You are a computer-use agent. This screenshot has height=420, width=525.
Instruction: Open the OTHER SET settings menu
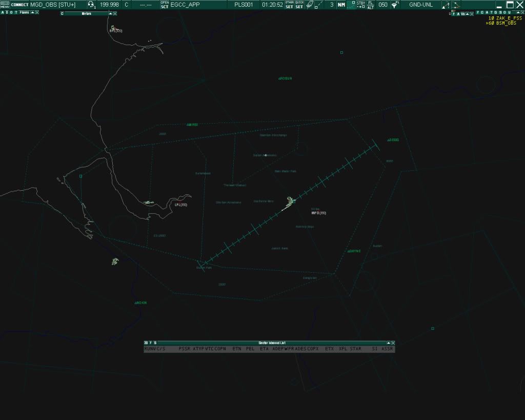tap(290, 5)
